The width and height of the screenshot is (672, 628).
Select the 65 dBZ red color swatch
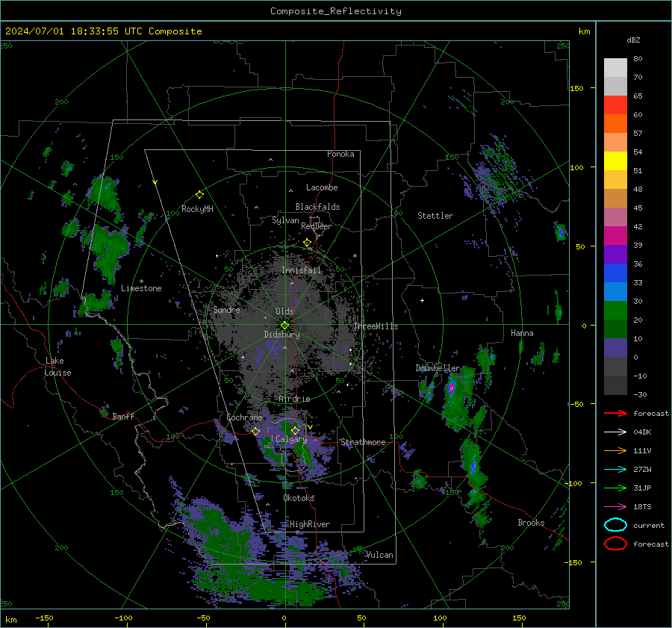tap(615, 105)
